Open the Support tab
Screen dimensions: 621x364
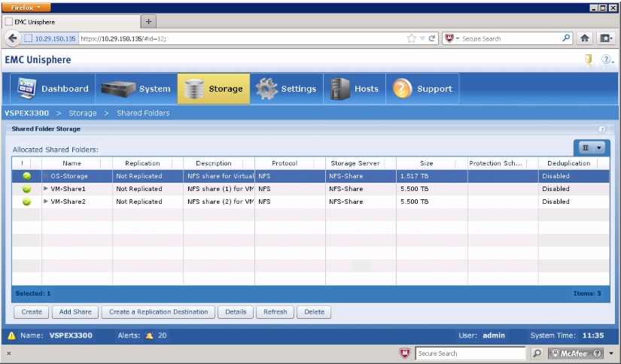point(422,89)
